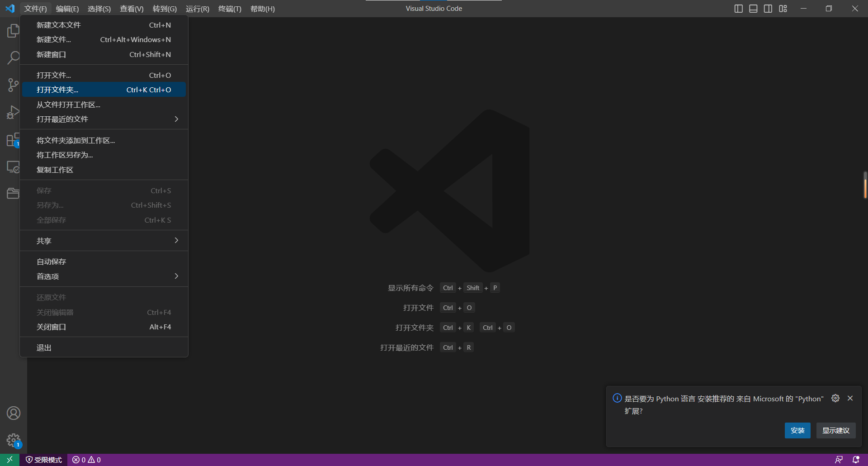Select 新建文本文件 menu entry
The image size is (868, 466).
(104, 25)
